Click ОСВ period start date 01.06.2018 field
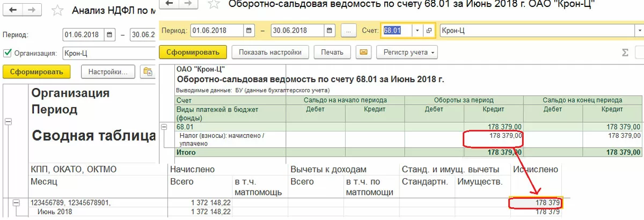The image size is (644, 220). pyautogui.click(x=217, y=31)
